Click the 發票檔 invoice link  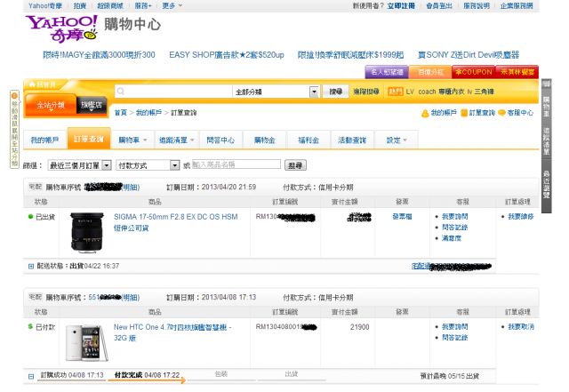[x=402, y=217]
